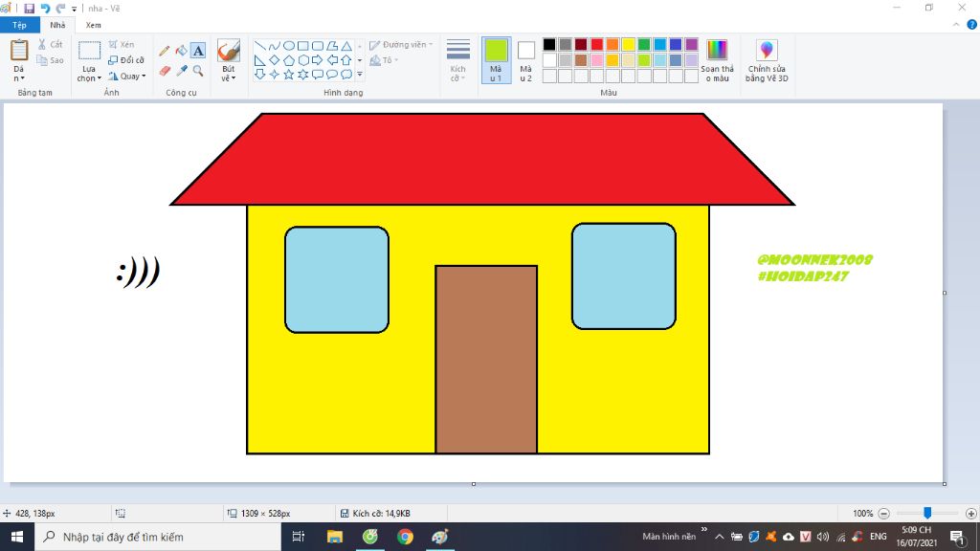Viewport: 980px width, 551px height.
Task: Click the Help question mark icon
Action: point(972,25)
